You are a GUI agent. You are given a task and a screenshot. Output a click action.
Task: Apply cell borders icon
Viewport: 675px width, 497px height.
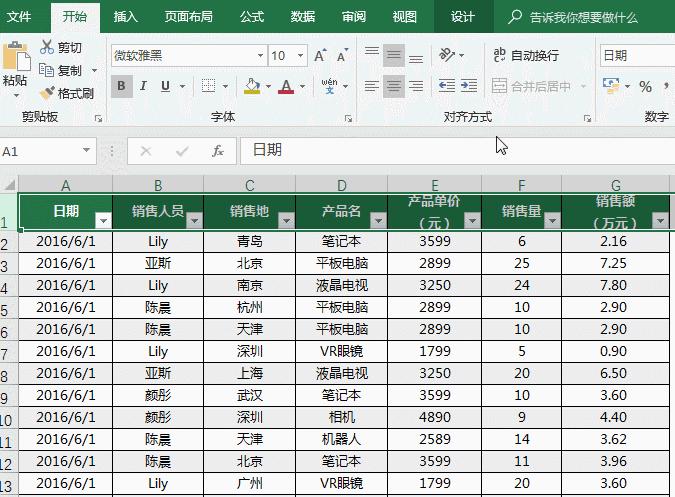coord(209,86)
